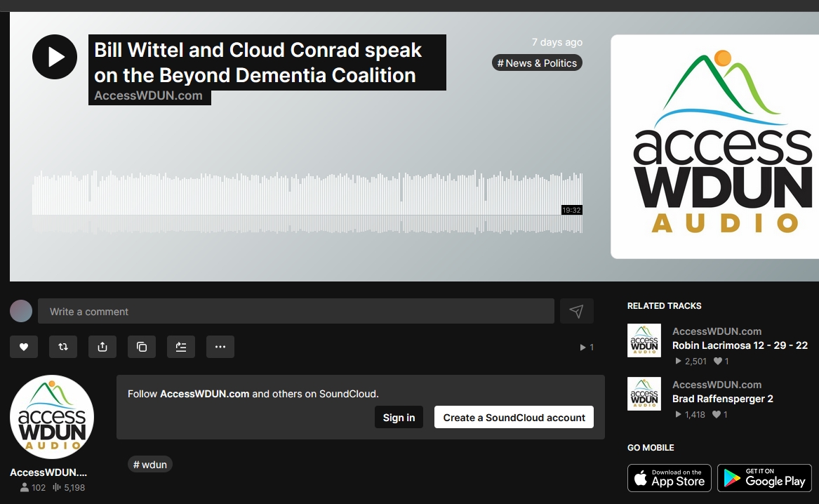Open AccessWDUN.com above Brad Raffensperger 2

click(717, 385)
